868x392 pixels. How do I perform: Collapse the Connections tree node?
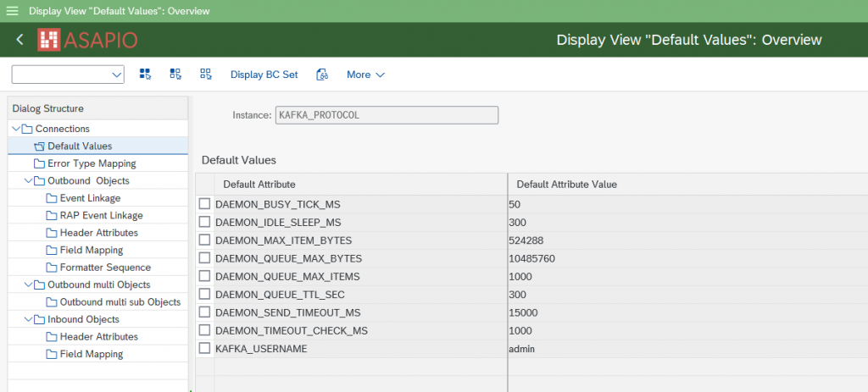point(17,129)
